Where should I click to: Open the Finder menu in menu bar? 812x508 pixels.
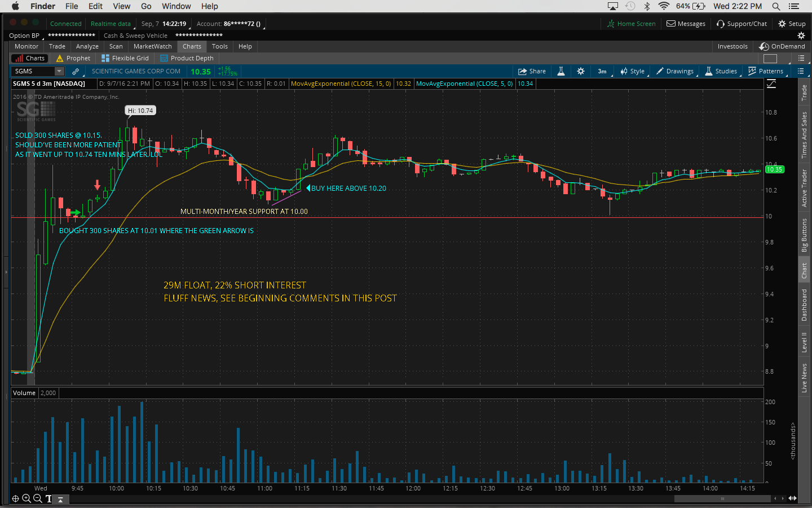(x=43, y=6)
